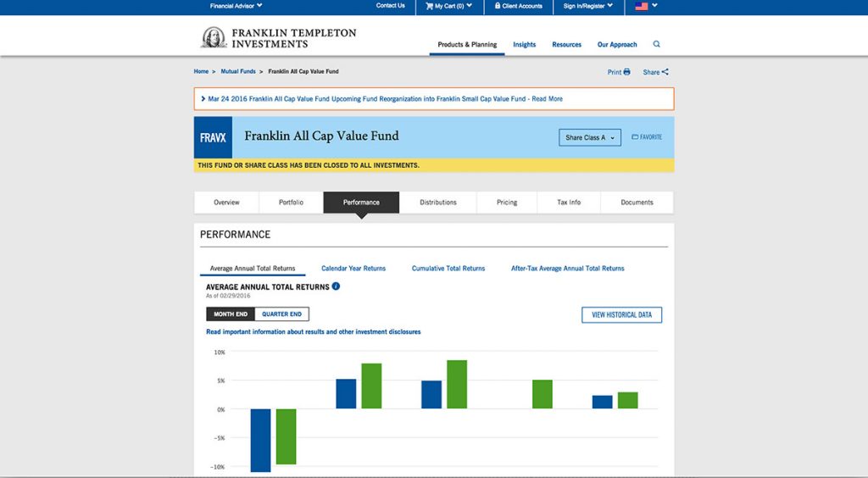Click the Client Accounts lock icon
This screenshot has height=478, width=868.
click(x=498, y=6)
